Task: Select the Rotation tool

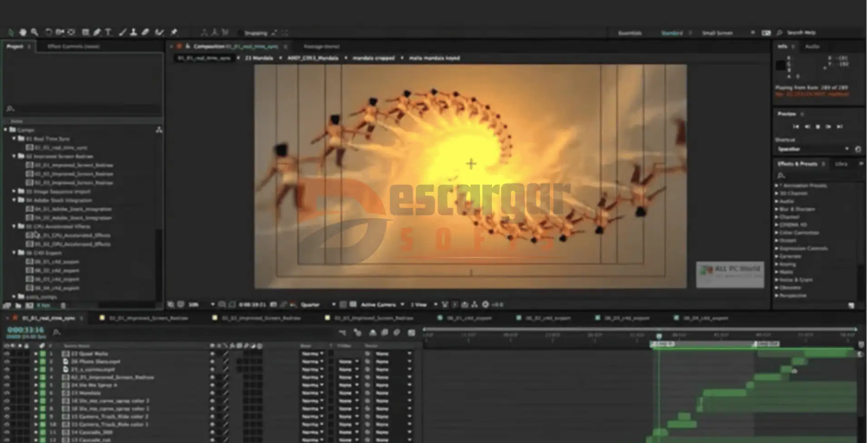Action: [49, 33]
